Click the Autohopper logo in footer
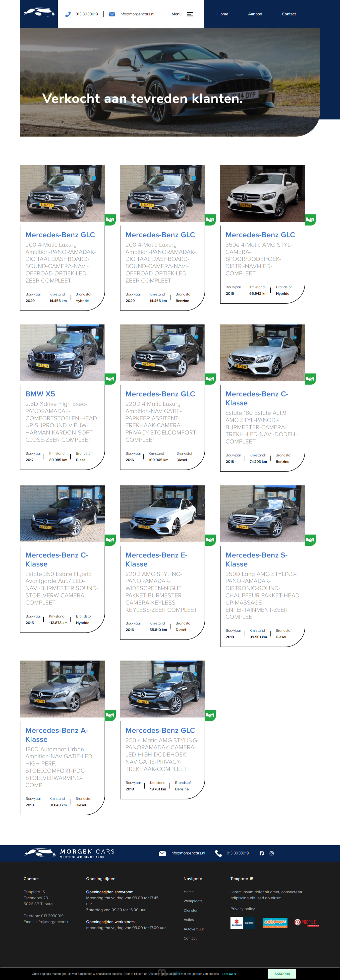Screen dimensions: 340x980 point(275,922)
